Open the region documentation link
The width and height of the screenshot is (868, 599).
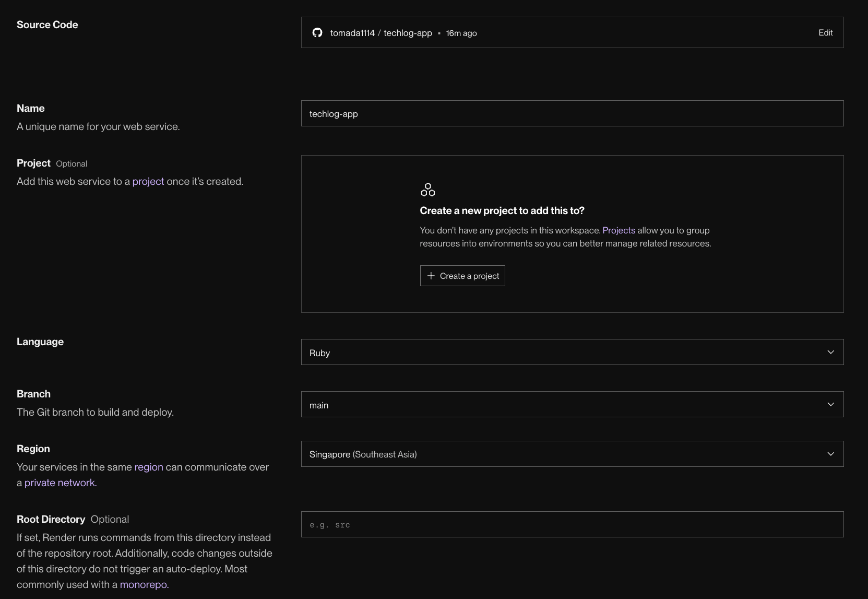click(149, 467)
